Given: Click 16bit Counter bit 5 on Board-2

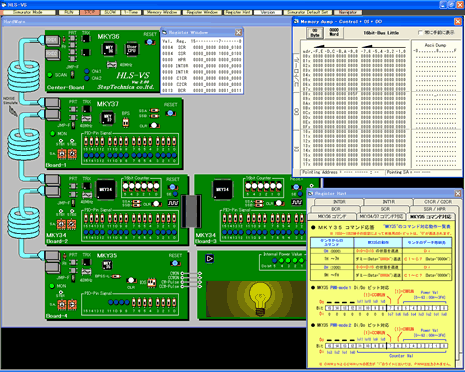Looking at the screenshot, I should [126, 186].
